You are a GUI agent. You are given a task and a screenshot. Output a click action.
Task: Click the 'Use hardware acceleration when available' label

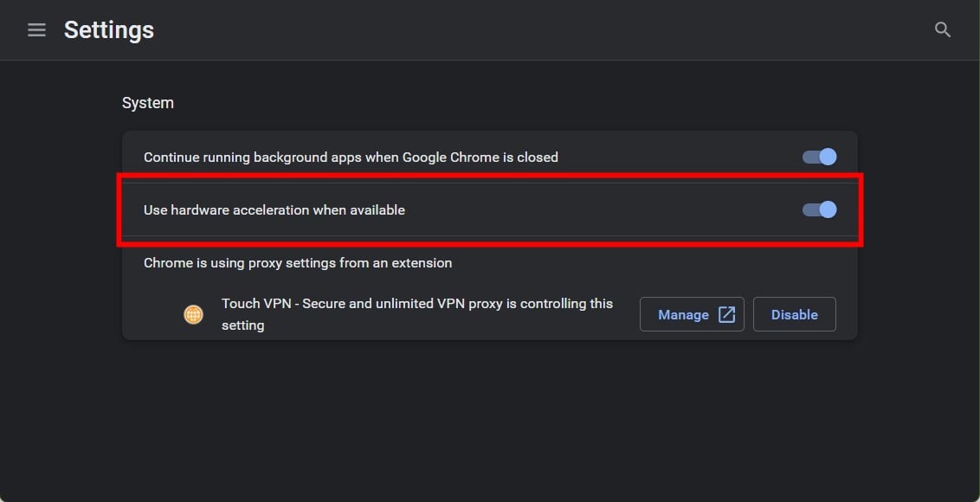(x=274, y=210)
